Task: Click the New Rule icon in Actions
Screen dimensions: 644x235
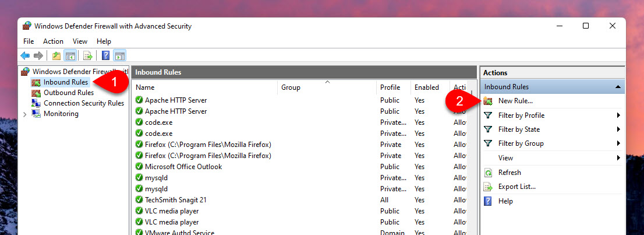Action: pyautogui.click(x=488, y=101)
